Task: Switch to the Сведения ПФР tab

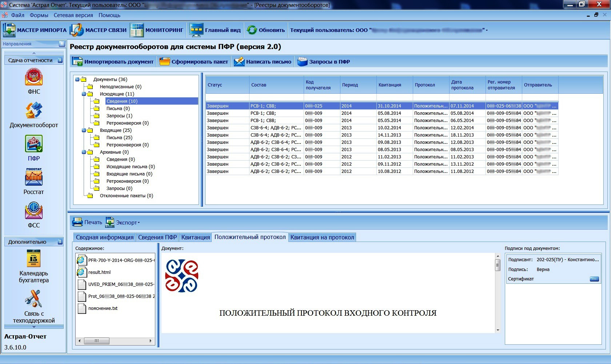Action: (157, 238)
